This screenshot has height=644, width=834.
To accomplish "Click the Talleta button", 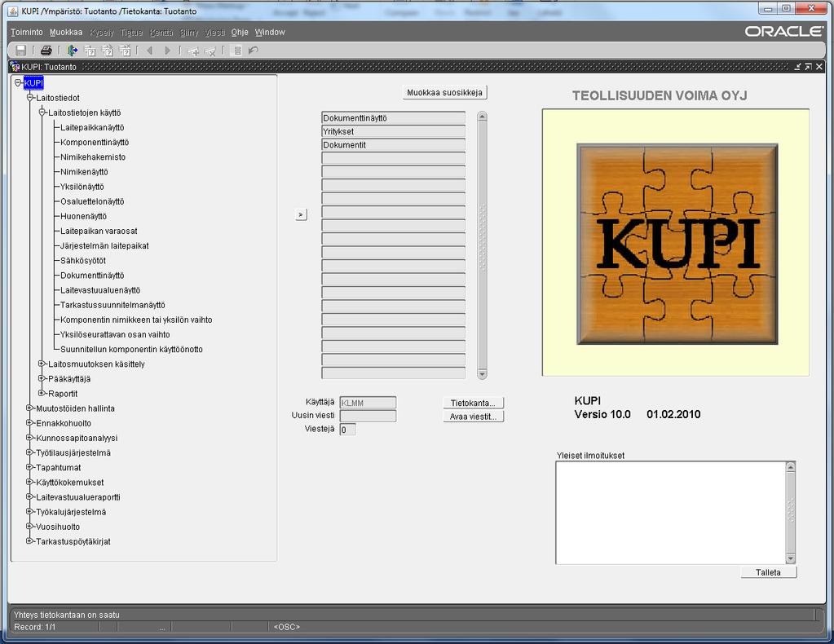I will tap(769, 572).
